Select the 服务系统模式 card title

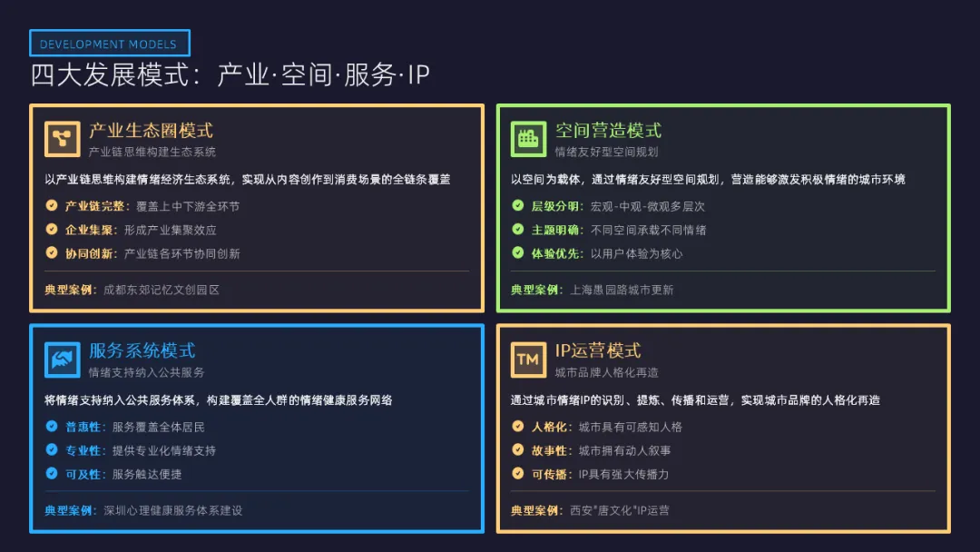pos(142,350)
